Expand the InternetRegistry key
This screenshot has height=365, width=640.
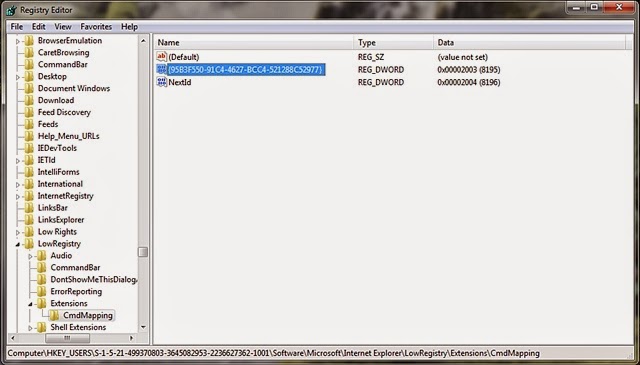(x=18, y=196)
